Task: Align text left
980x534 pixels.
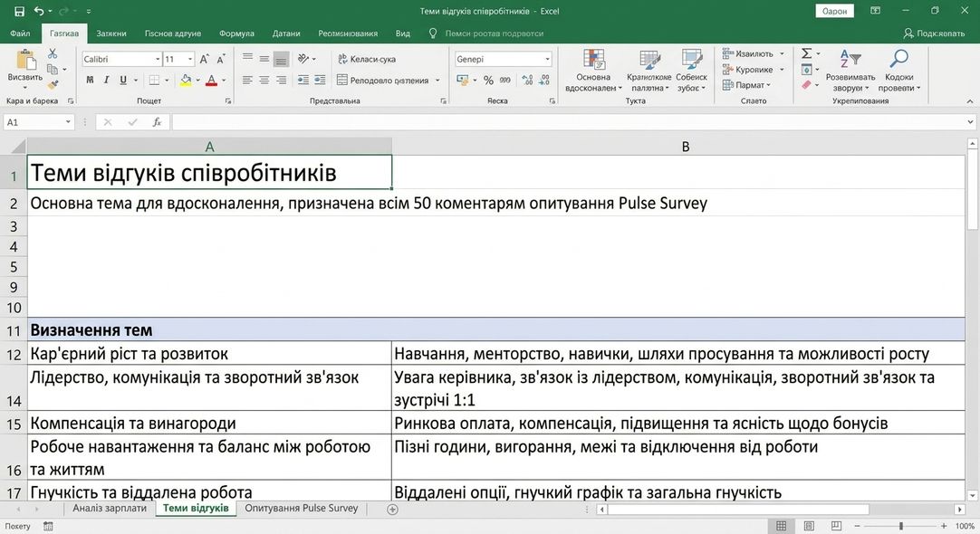Action: [247, 80]
